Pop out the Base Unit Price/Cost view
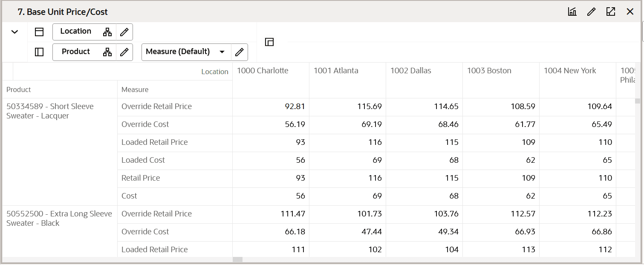644x265 pixels. point(611,12)
